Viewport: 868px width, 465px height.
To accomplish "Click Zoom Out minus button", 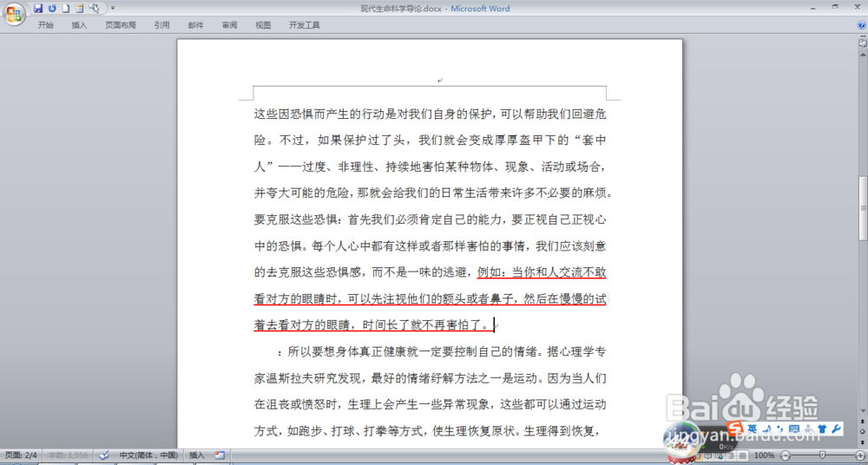I will click(786, 455).
